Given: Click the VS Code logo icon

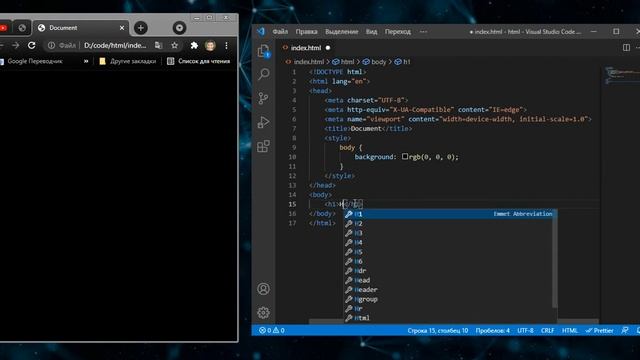Looking at the screenshot, I should pos(261,31).
